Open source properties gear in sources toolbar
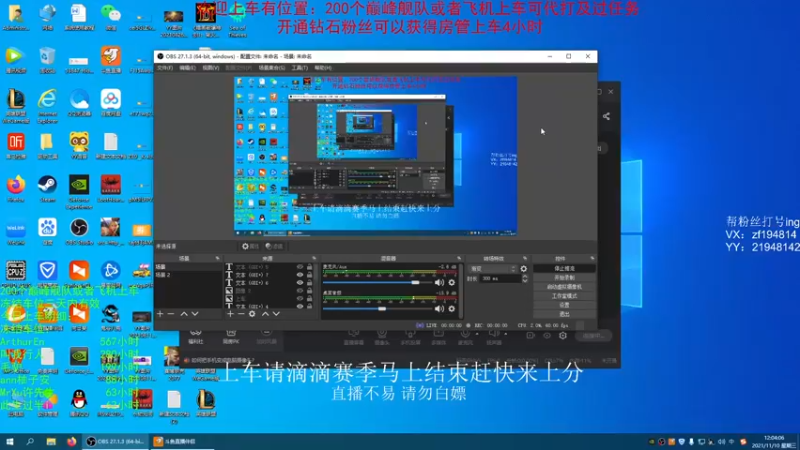This screenshot has height=450, width=800. [252, 314]
